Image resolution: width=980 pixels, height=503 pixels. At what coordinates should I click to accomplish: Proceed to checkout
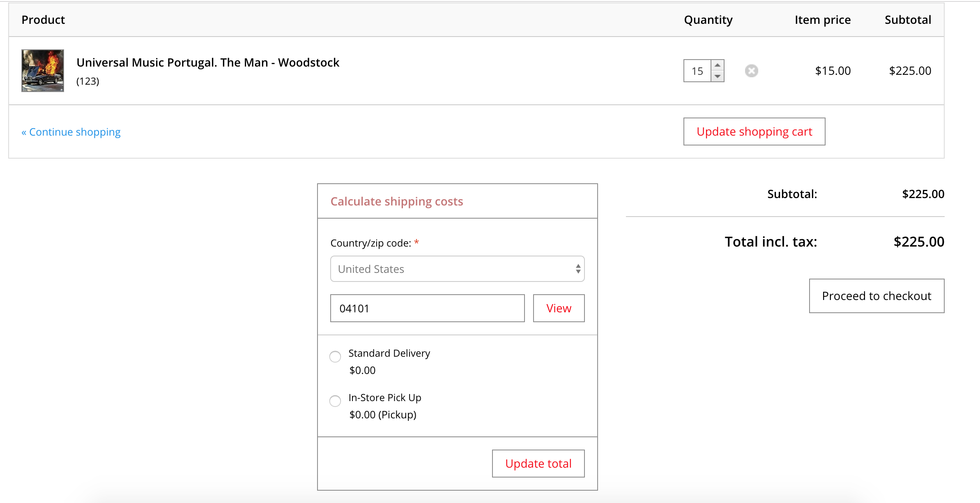pyautogui.click(x=876, y=296)
